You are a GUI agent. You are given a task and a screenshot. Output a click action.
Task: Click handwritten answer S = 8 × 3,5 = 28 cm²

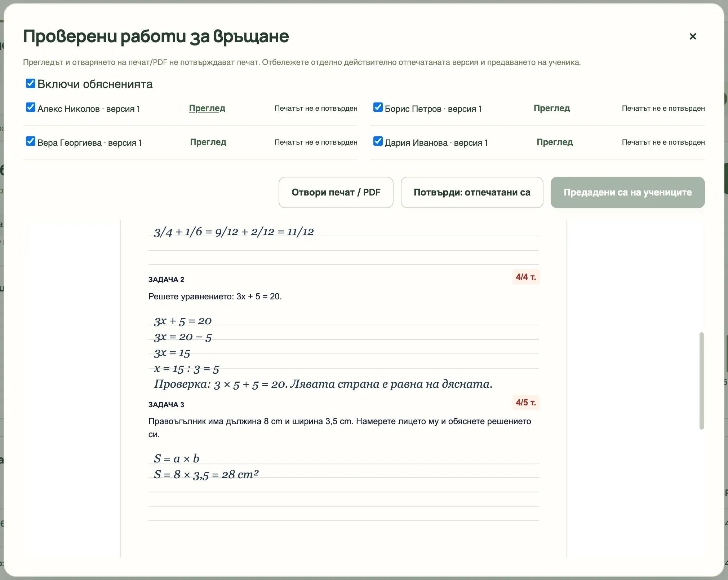(206, 474)
